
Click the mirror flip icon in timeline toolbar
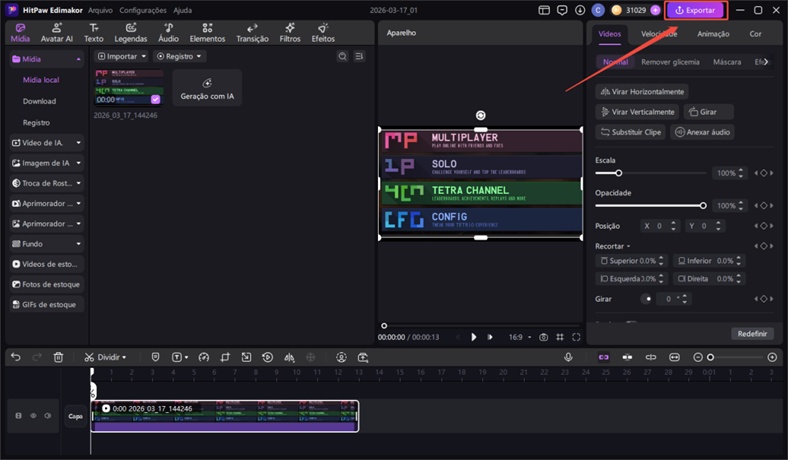[x=289, y=357]
